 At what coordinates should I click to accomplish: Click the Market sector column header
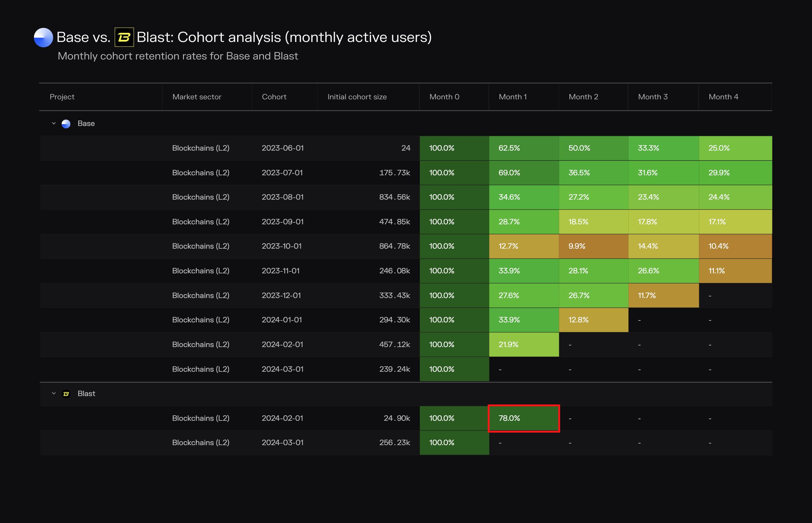pos(197,97)
